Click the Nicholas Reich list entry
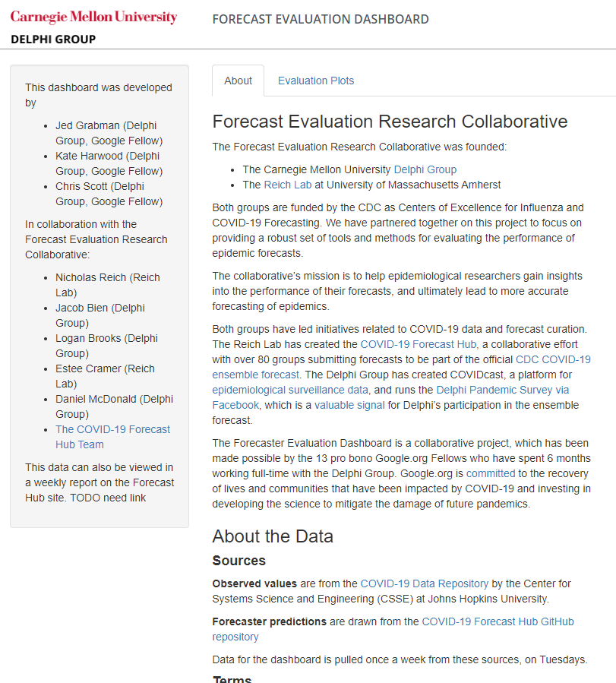Image resolution: width=616 pixels, height=683 pixels. [x=108, y=285]
